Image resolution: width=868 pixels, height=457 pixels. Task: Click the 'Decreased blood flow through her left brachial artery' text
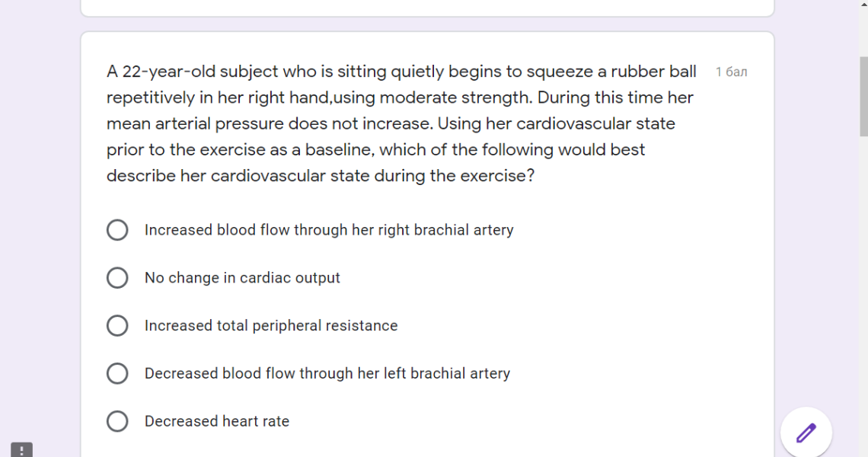(x=327, y=373)
